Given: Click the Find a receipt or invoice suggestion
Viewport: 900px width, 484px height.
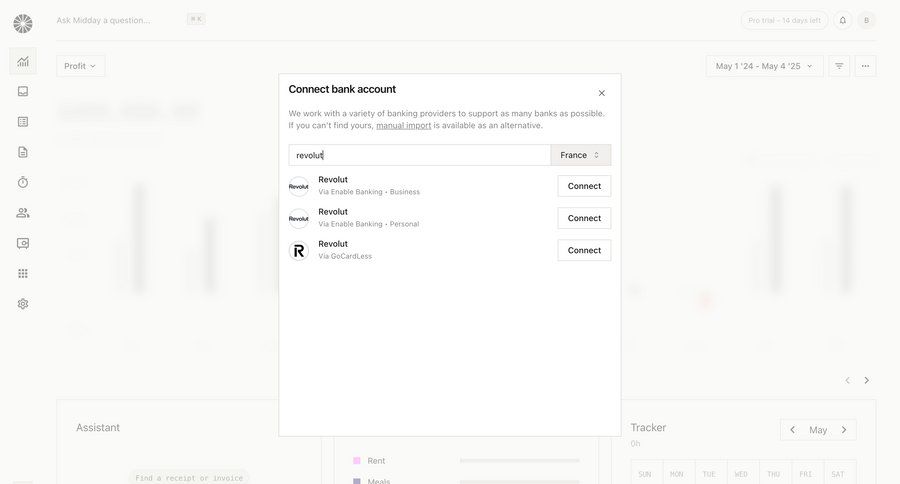Looking at the screenshot, I should coord(189,478).
